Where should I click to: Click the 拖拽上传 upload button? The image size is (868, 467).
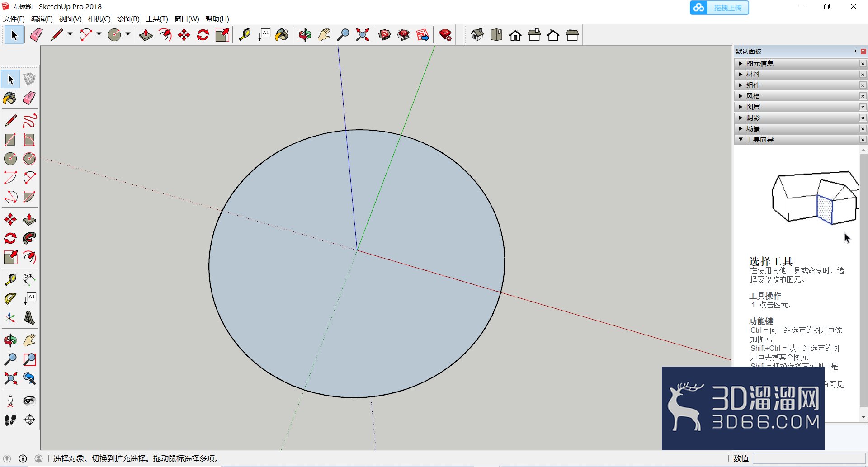719,8
